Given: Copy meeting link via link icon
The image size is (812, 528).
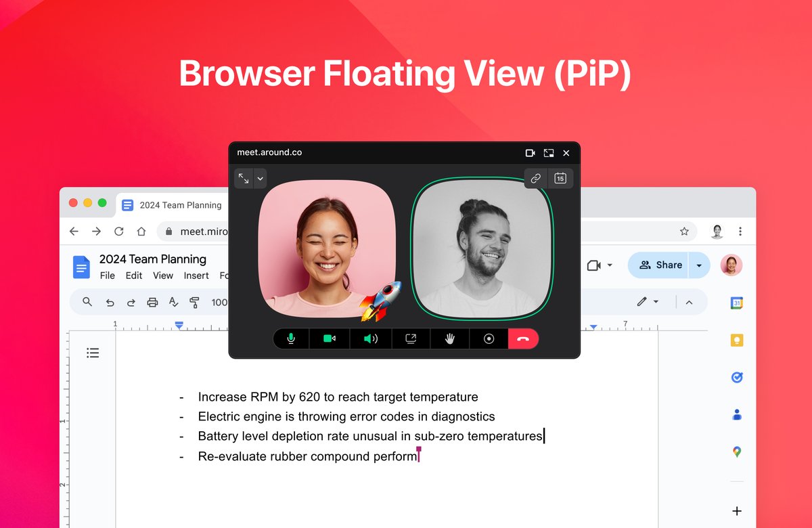Looking at the screenshot, I should 536,179.
